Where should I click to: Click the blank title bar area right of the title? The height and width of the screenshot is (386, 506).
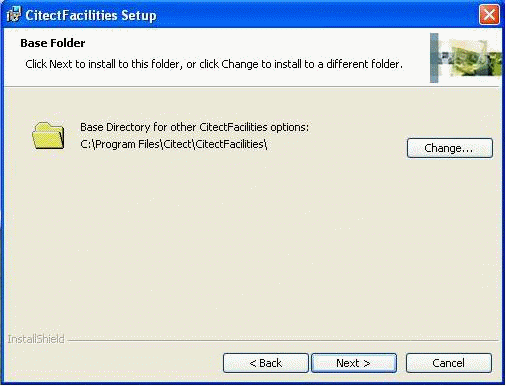click(317, 15)
